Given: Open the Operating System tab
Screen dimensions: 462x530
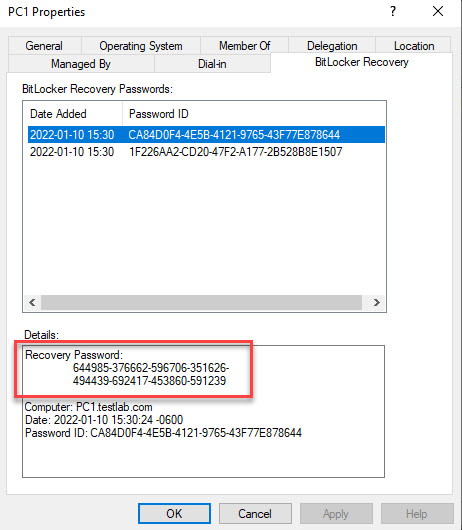Looking at the screenshot, I should pyautogui.click(x=141, y=46).
